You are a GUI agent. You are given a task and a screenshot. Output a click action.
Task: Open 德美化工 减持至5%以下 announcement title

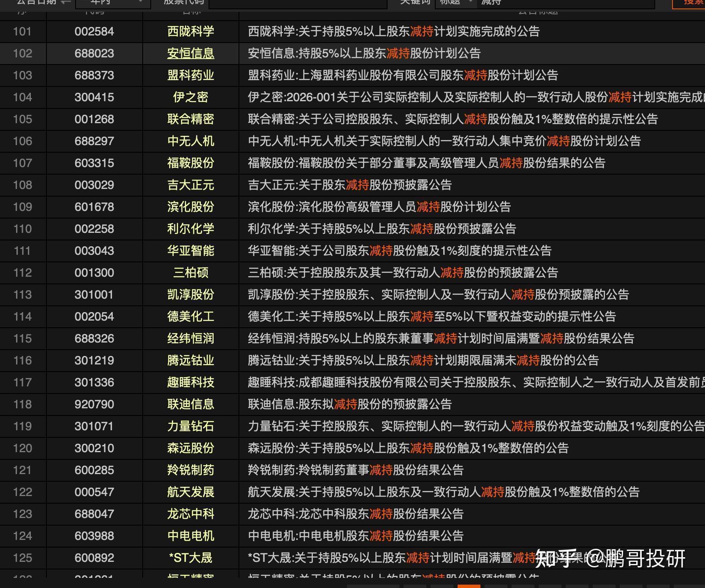[x=432, y=317]
